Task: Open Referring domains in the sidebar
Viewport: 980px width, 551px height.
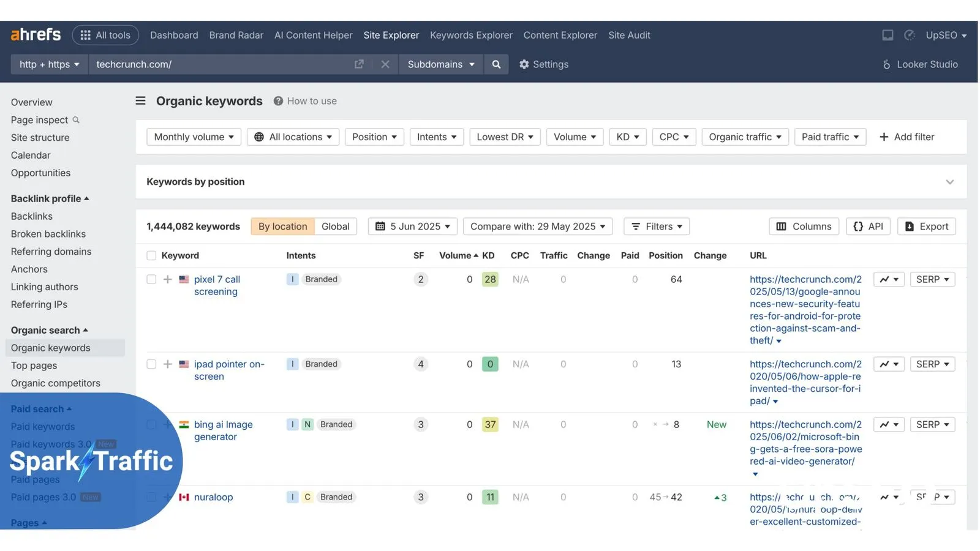Action: (x=51, y=252)
